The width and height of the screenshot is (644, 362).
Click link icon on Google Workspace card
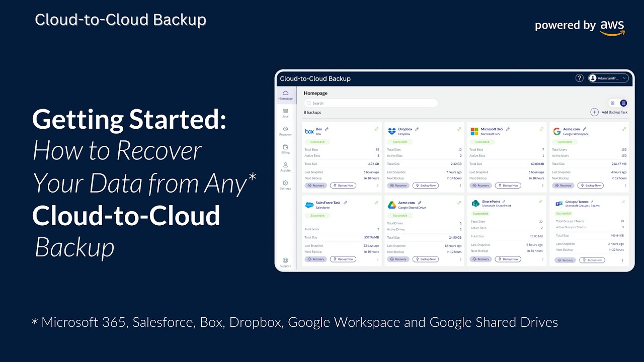[624, 129]
